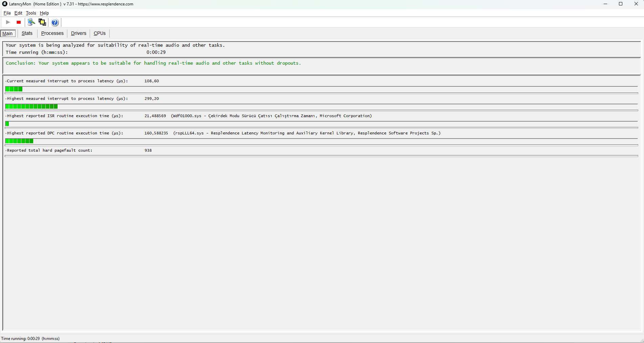Click the LatencyMon title bar app icon
The image size is (644, 343).
(x=5, y=4)
